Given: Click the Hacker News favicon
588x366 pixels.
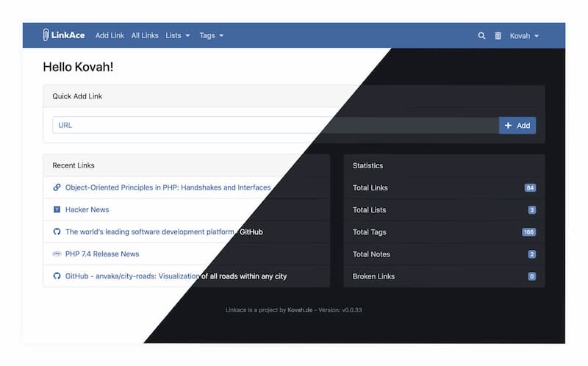Looking at the screenshot, I should tap(57, 209).
